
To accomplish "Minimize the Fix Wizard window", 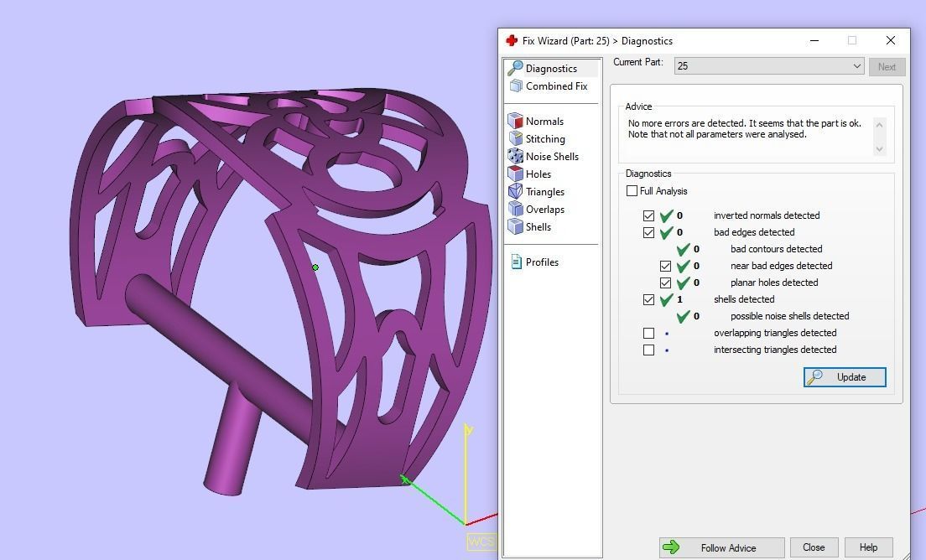I will (x=814, y=40).
